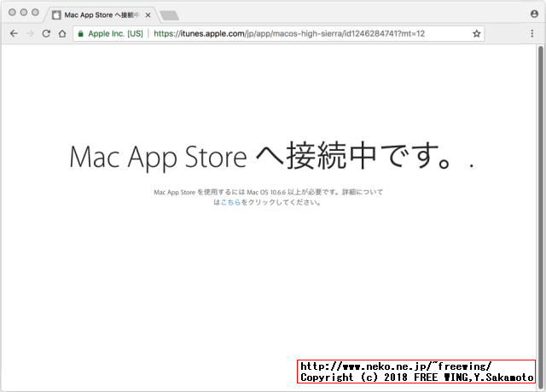Reload the current page
This screenshot has height=392, width=546.
click(x=46, y=33)
